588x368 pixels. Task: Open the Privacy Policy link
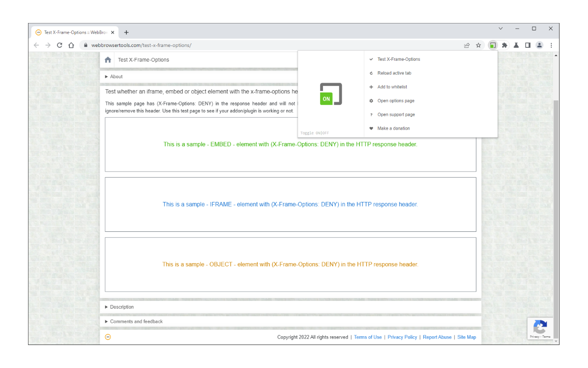(402, 337)
